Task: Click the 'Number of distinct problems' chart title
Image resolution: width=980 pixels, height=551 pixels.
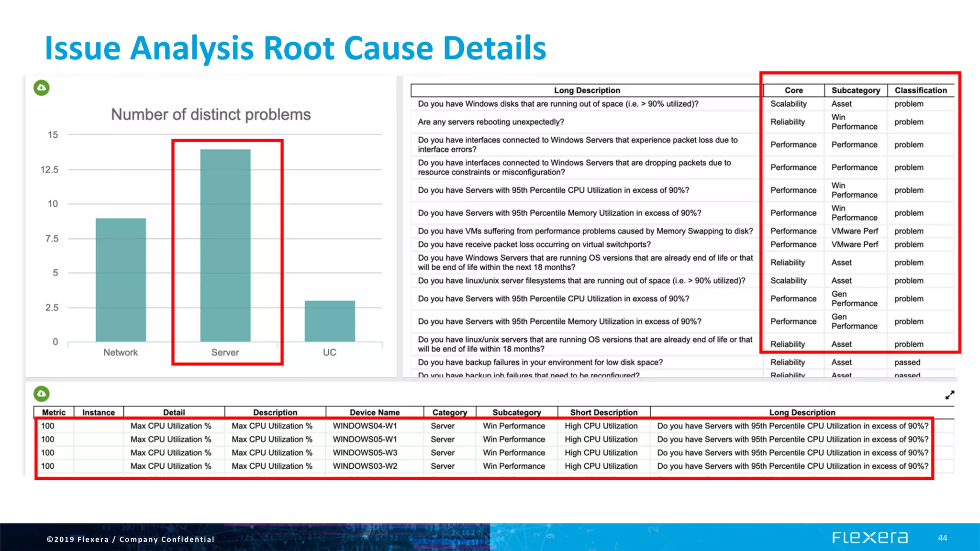Action: pyautogui.click(x=211, y=115)
